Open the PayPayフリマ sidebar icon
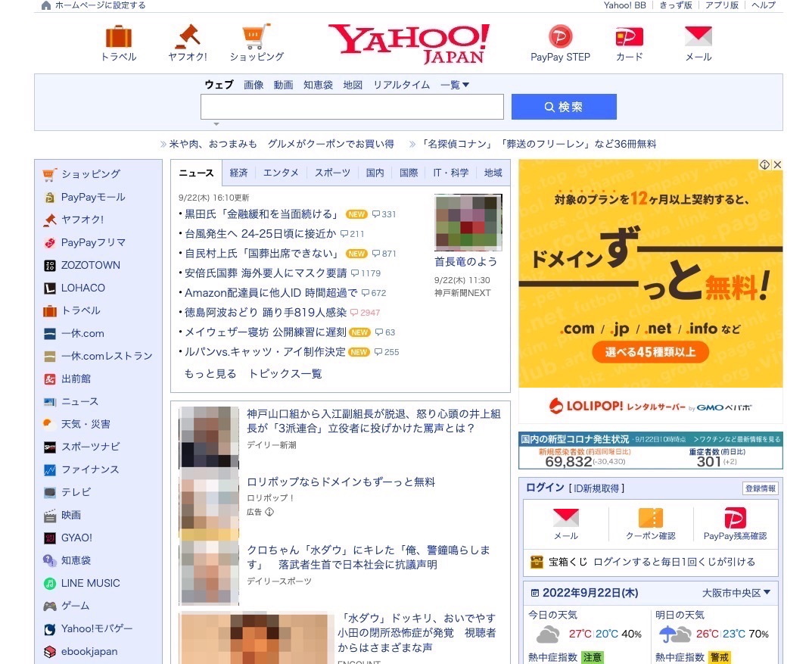This screenshot has height=664, width=812. [50, 242]
